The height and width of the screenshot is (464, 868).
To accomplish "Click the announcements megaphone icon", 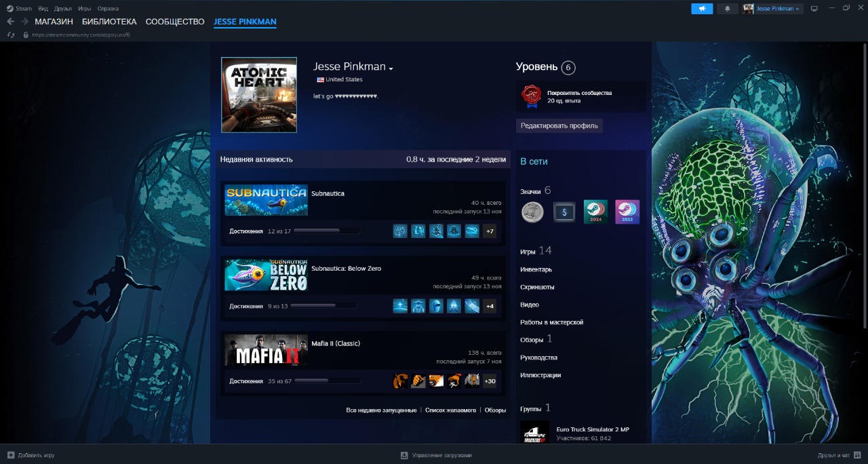I will coord(702,9).
